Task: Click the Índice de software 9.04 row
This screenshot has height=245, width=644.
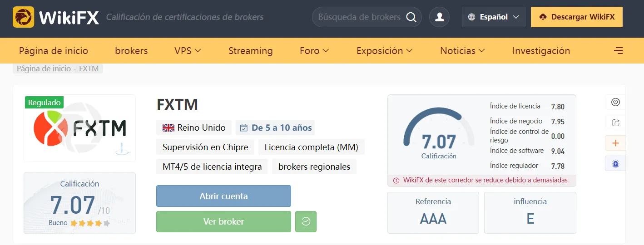Action: [x=527, y=151]
